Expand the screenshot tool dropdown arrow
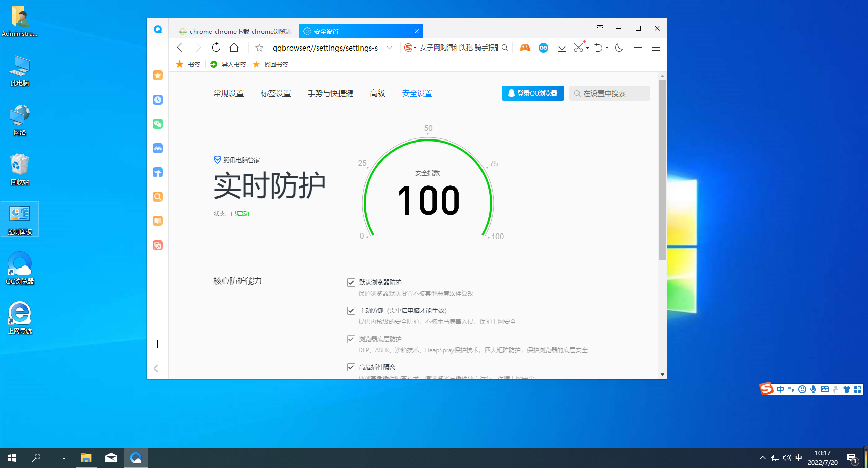868x468 pixels. point(587,48)
